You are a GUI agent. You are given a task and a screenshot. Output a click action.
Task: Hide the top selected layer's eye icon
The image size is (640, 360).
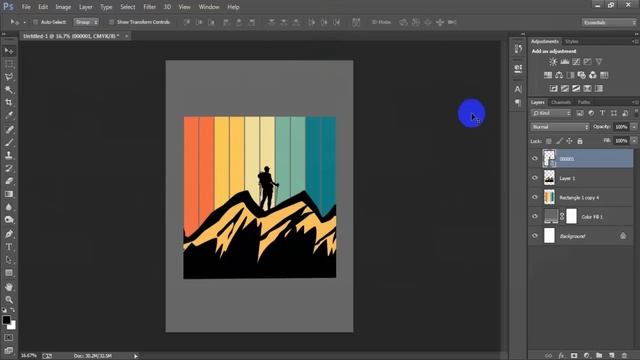[535, 159]
